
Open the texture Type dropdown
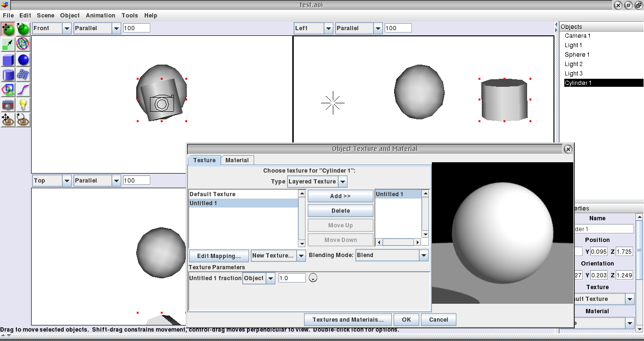point(317,182)
